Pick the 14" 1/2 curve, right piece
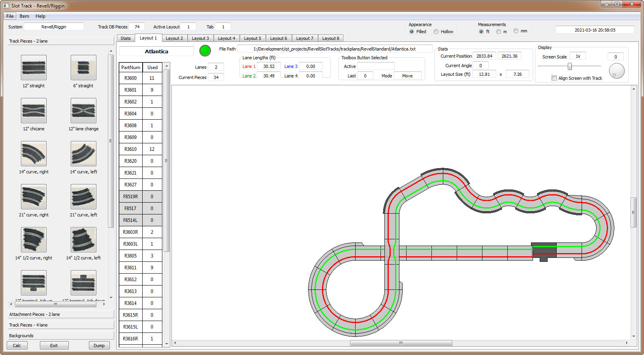The width and height of the screenshot is (644, 355). [34, 240]
